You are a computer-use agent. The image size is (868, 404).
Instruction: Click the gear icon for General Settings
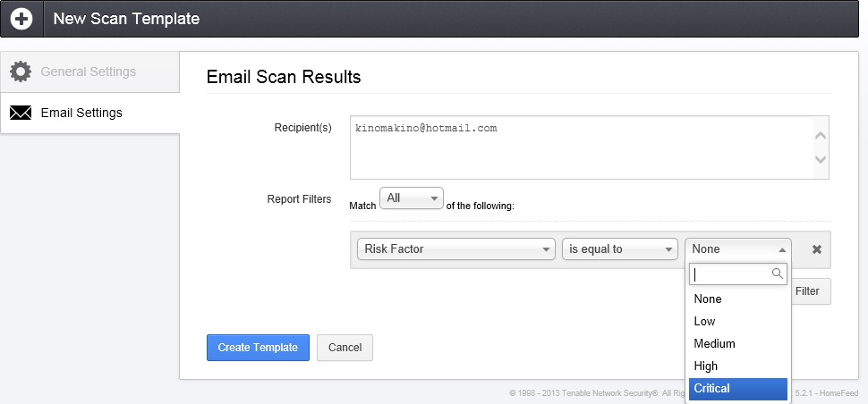tap(21, 72)
